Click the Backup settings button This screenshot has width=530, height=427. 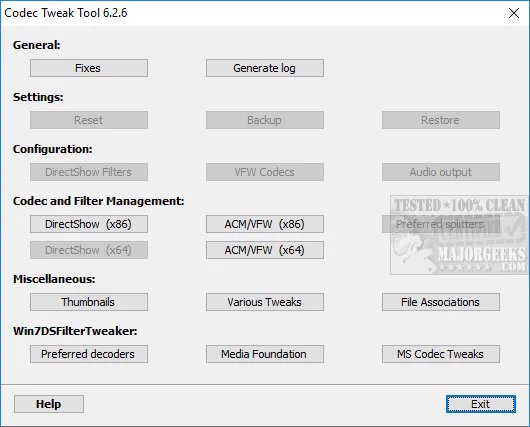[x=265, y=120]
